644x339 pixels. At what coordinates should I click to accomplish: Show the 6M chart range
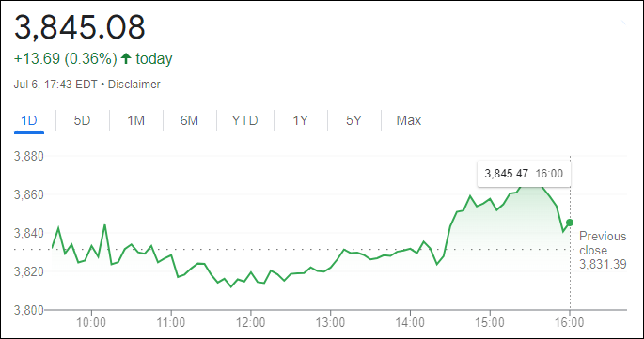[189, 120]
